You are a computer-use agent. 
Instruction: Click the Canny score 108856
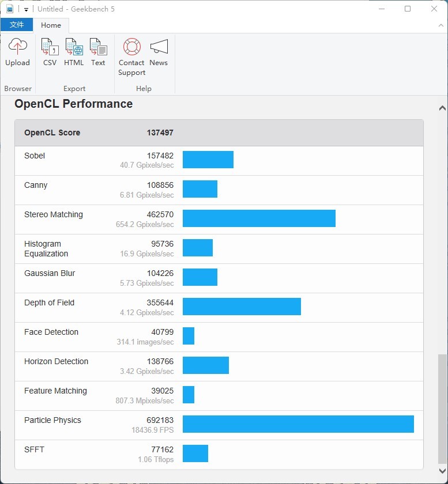(160, 185)
